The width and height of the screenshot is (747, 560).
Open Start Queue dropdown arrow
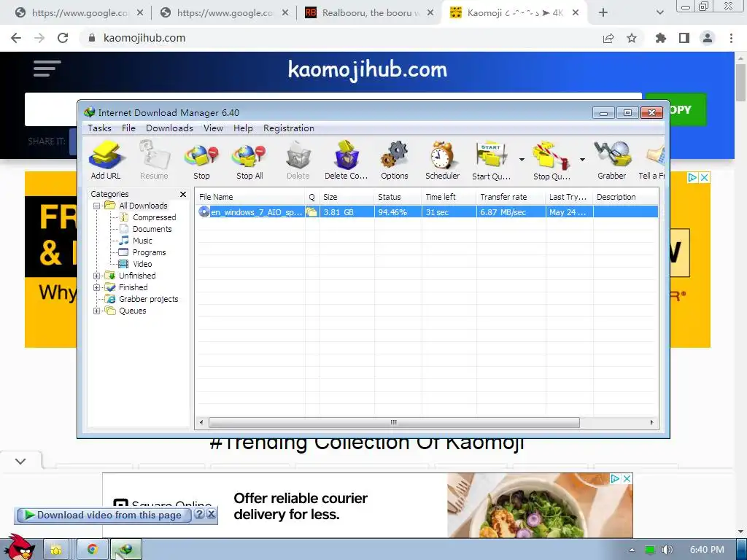[x=522, y=160]
